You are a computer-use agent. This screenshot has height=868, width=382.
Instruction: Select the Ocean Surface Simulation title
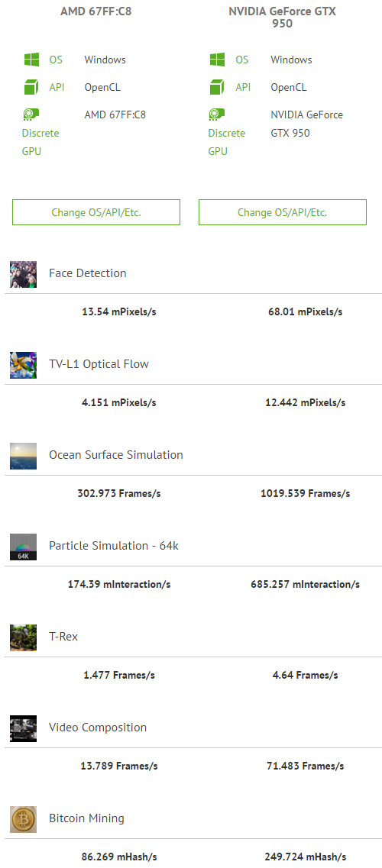[x=115, y=454]
